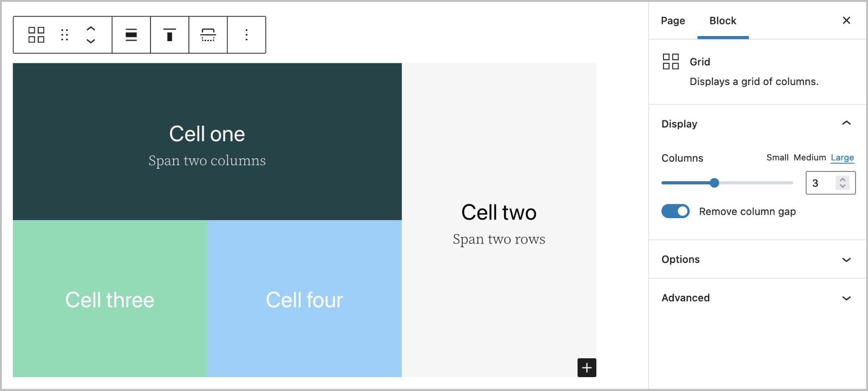Click the drag handle in block toolbar
Screen dimensions: 868x391
pos(65,35)
